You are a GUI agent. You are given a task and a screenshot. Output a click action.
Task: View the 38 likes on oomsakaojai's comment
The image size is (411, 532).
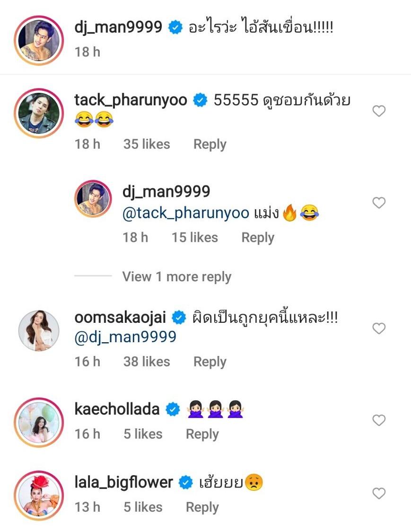(x=147, y=362)
